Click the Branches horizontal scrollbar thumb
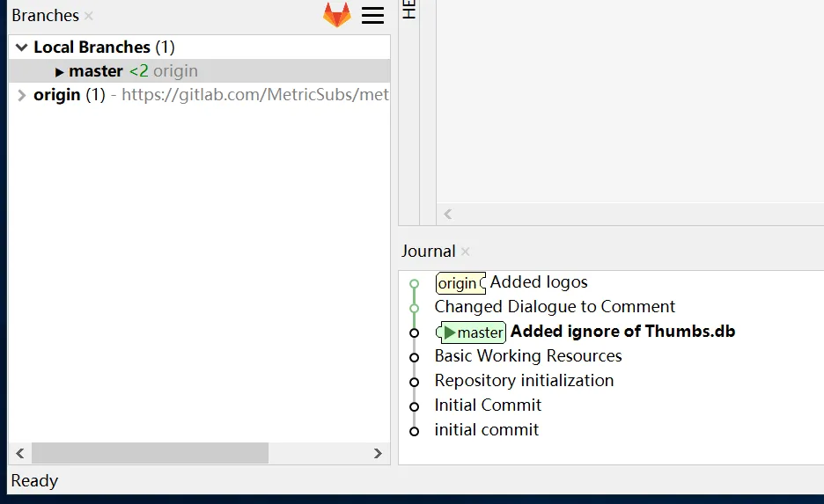The image size is (824, 504). (x=151, y=454)
